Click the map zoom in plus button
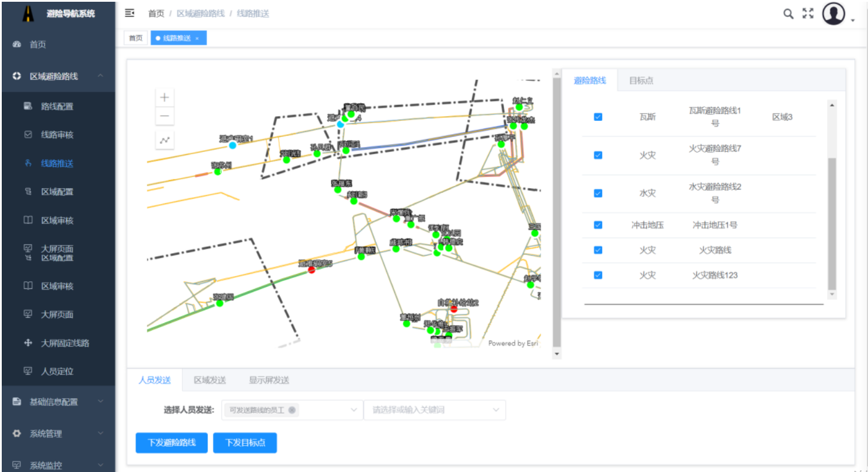The image size is (868, 472). pos(165,97)
